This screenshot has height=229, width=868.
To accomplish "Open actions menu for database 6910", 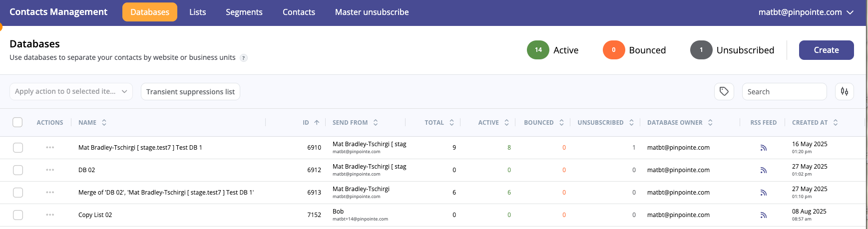I will pos(50,148).
